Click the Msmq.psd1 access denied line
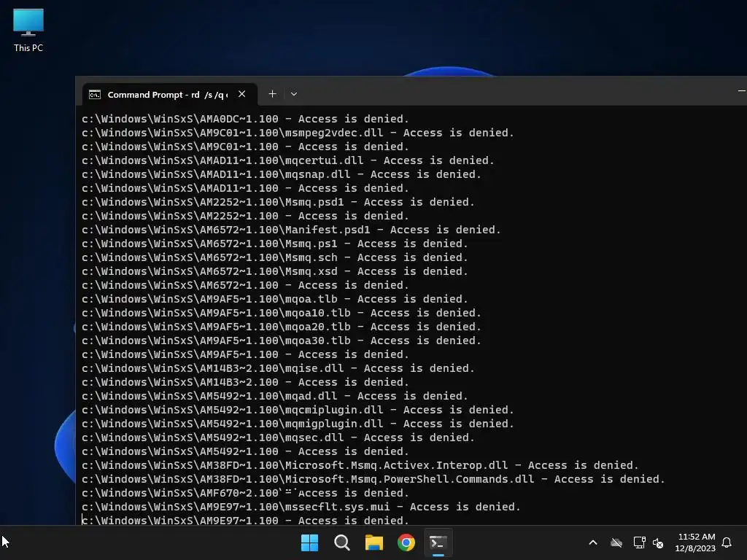Viewport: 747px width, 560px height. [x=278, y=202]
